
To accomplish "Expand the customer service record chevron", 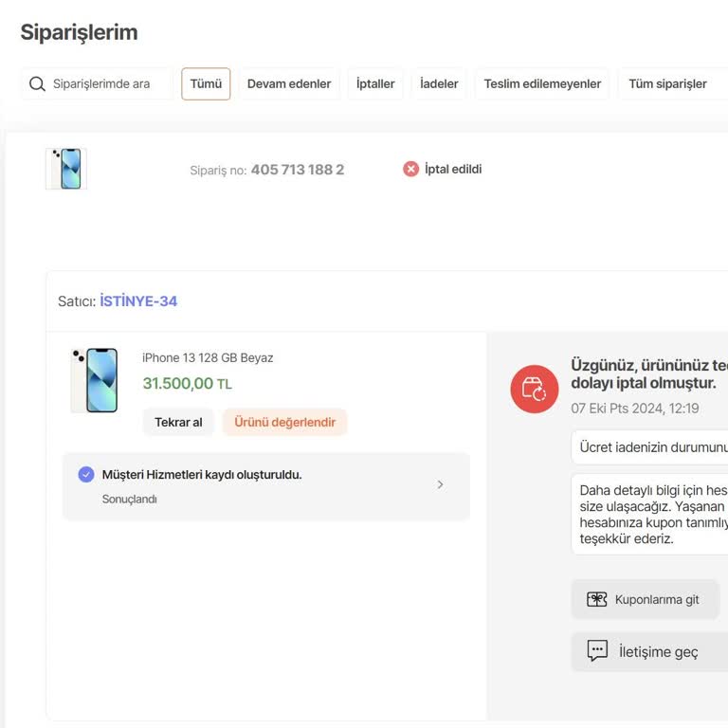I will 440,484.
